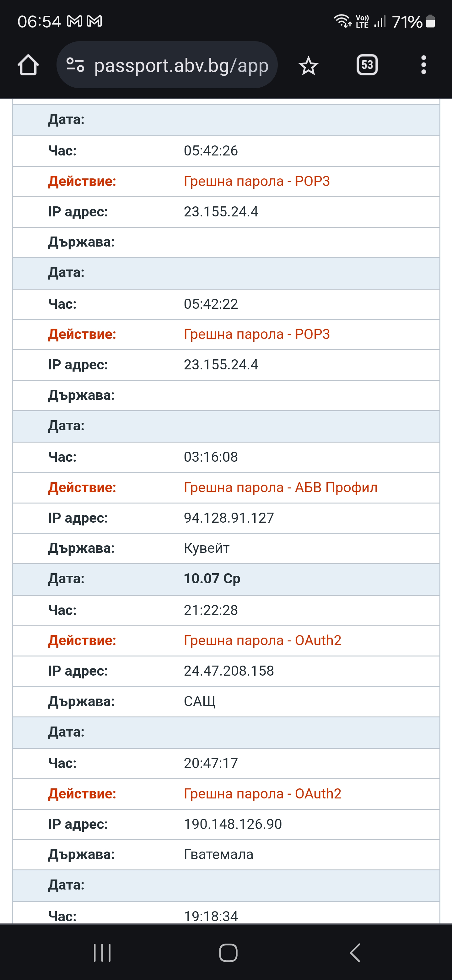
Task: Tap the Android recent apps button
Action: point(102,953)
